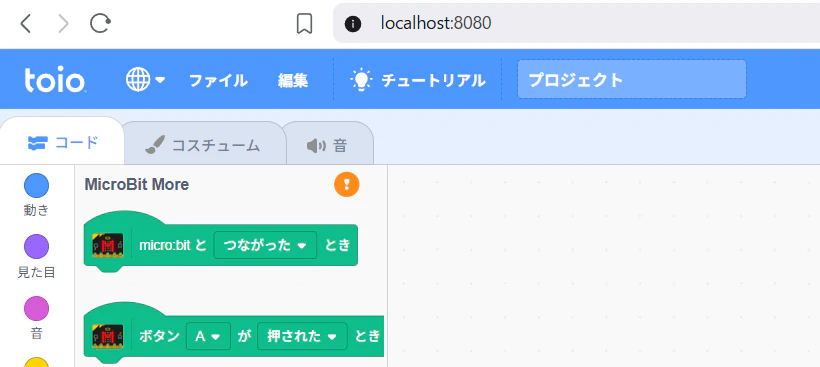Select the blue 動き block category
The width and height of the screenshot is (820, 367).
click(x=36, y=195)
